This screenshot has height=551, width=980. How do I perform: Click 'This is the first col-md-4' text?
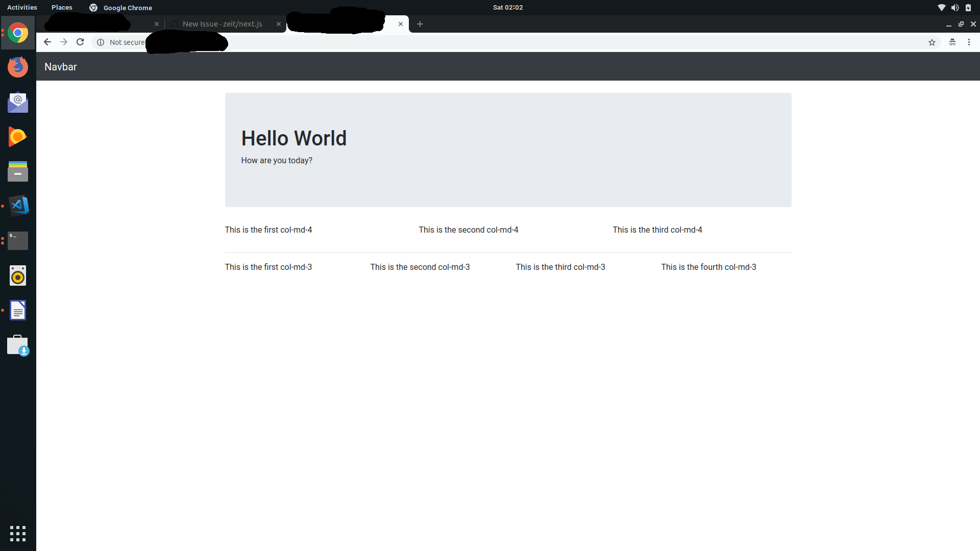[x=268, y=230]
